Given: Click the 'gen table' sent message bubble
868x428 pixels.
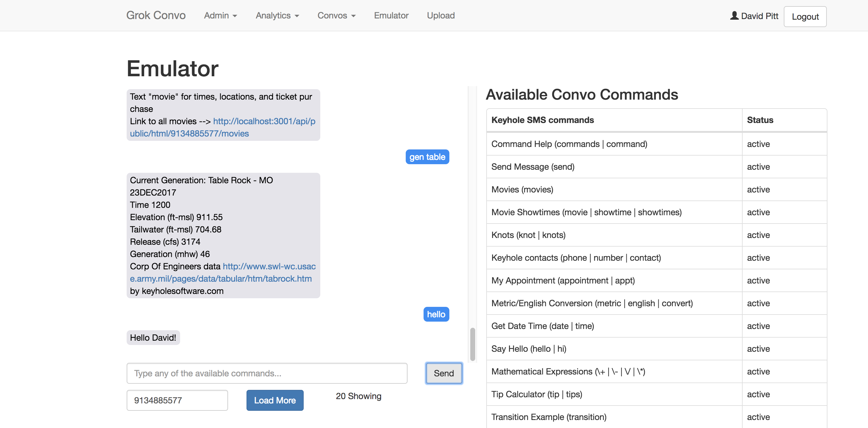Looking at the screenshot, I should (427, 157).
